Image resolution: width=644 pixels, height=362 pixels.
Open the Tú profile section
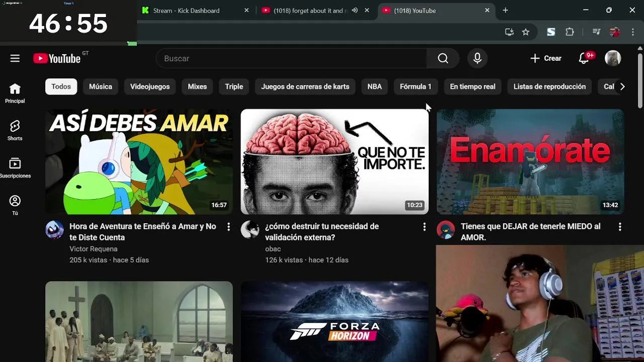(x=15, y=206)
